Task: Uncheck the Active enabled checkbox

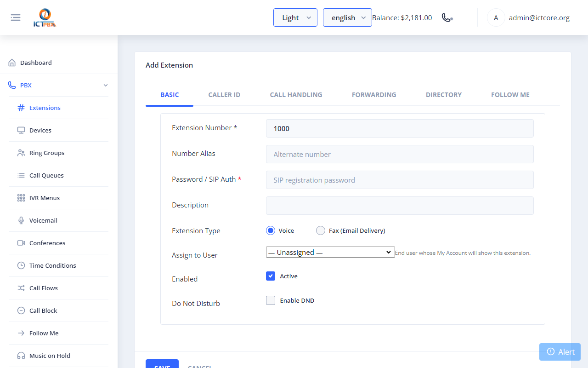Action: coord(271,276)
